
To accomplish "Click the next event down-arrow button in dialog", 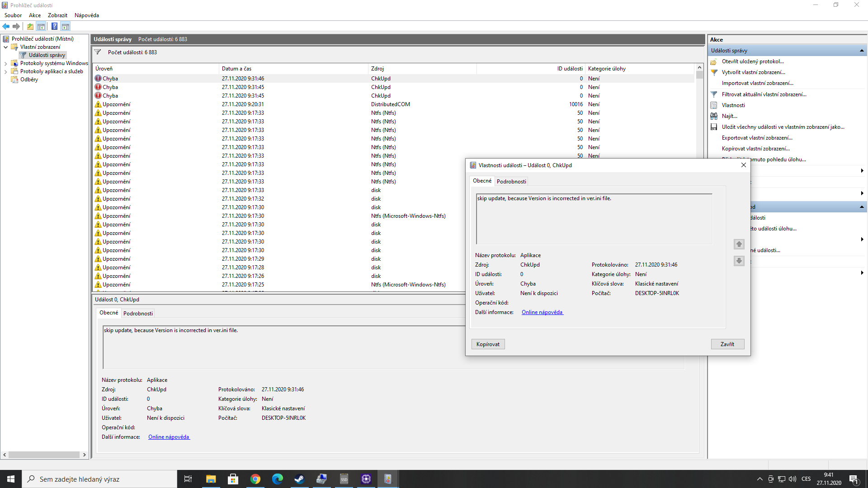I will point(739,261).
